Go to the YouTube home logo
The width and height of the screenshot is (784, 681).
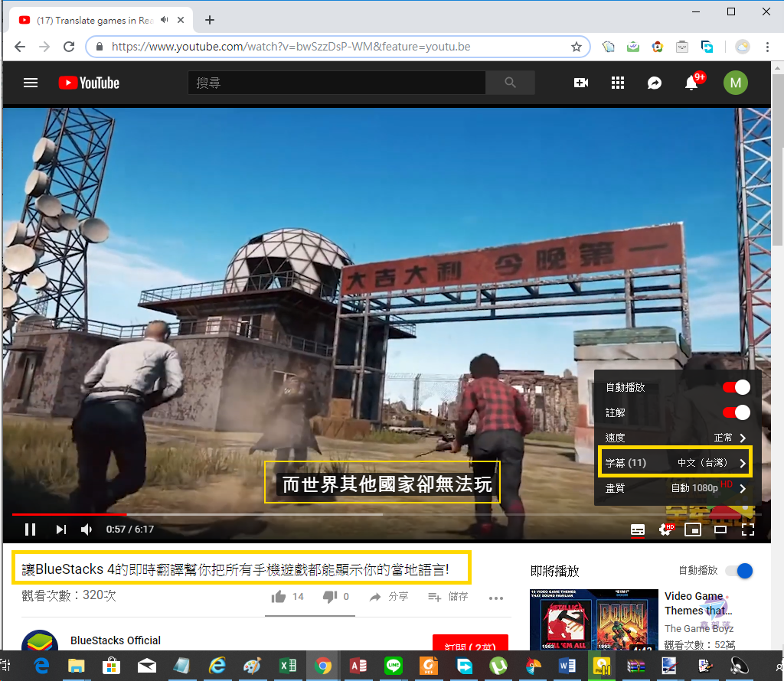[89, 83]
